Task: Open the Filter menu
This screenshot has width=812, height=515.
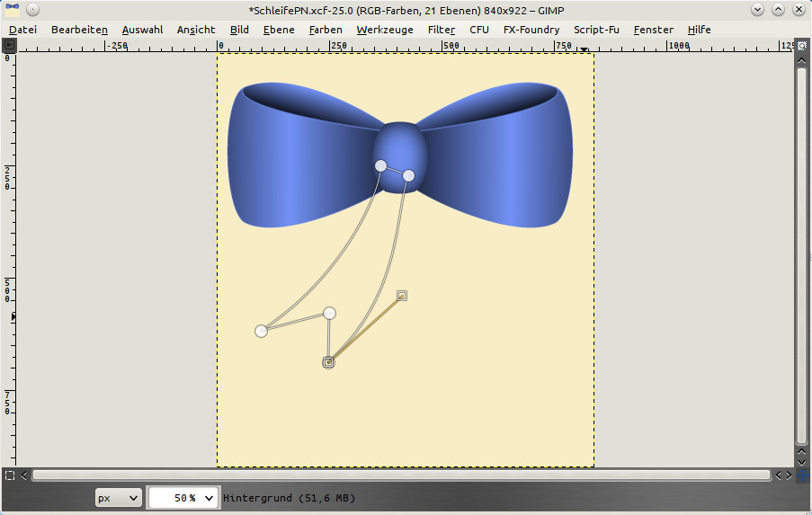Action: pyautogui.click(x=441, y=30)
